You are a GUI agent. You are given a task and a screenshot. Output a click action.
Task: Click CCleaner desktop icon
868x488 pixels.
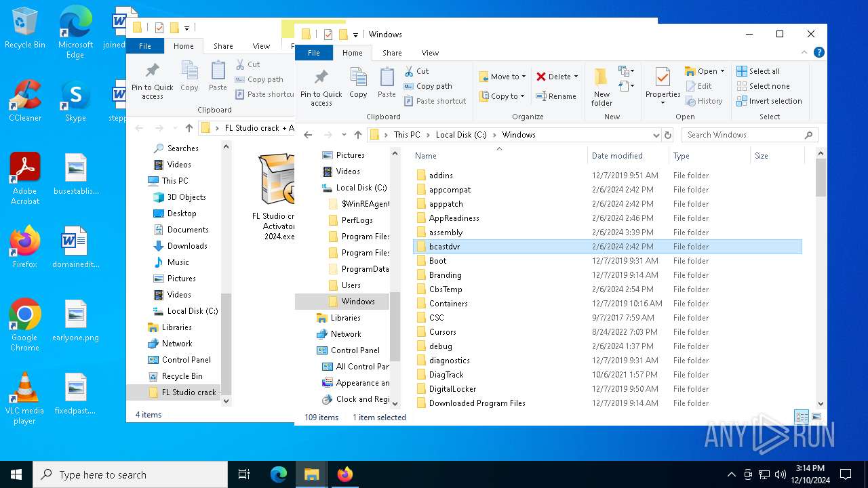(x=25, y=101)
